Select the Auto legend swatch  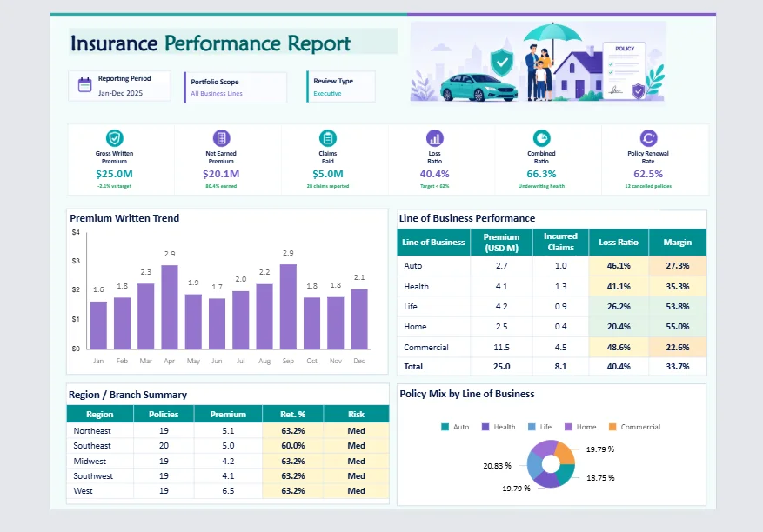click(x=445, y=427)
